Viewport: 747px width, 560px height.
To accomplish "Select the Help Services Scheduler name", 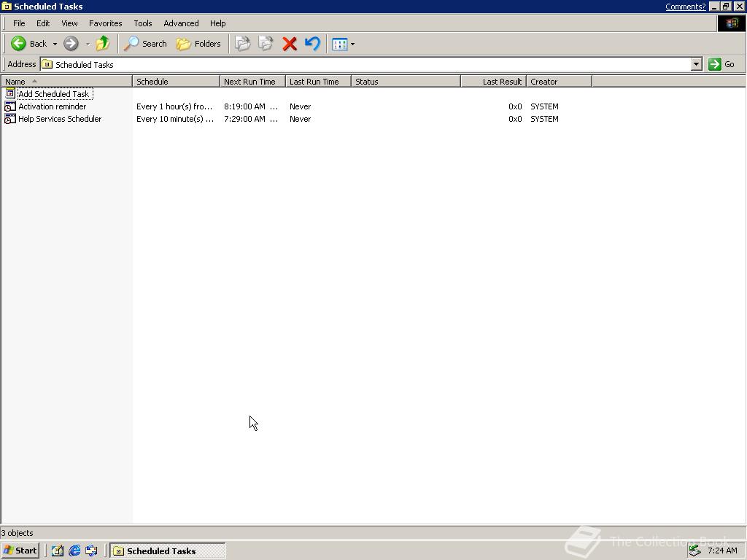I will (60, 119).
